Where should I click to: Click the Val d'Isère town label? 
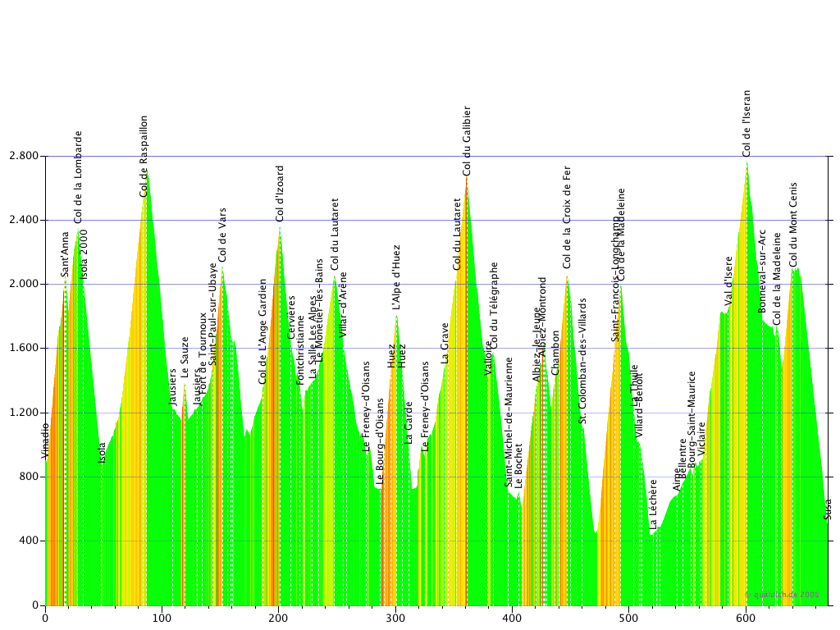[728, 281]
